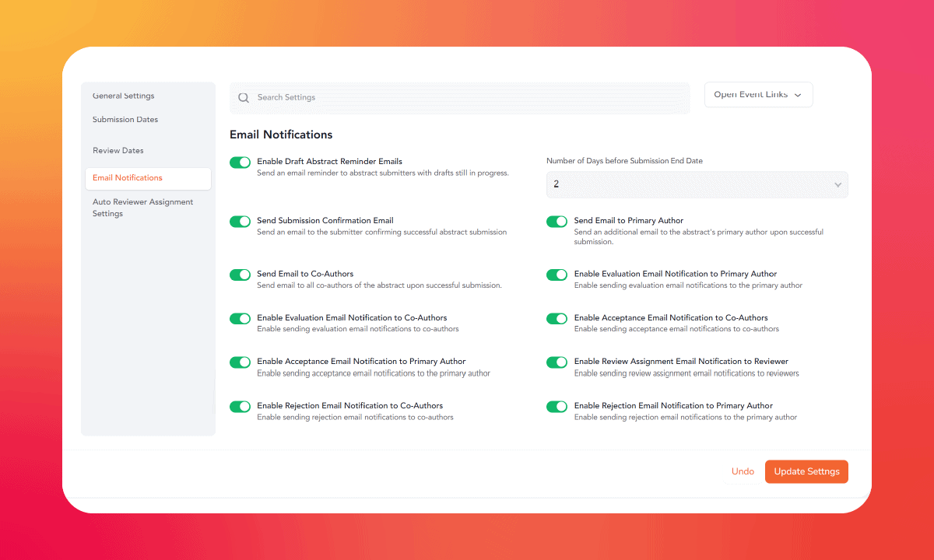Open Auto Reviewer Assignment Settings
The height and width of the screenshot is (560, 934).
tap(142, 207)
